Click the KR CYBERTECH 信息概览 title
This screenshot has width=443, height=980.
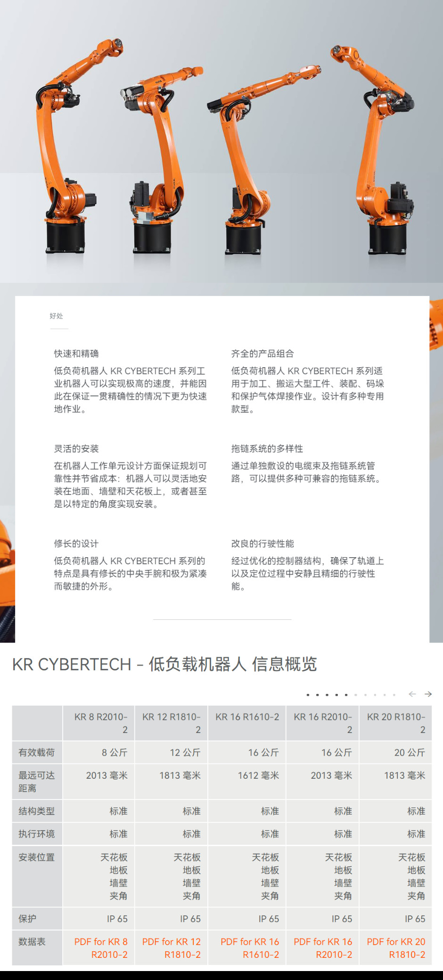coord(164,664)
